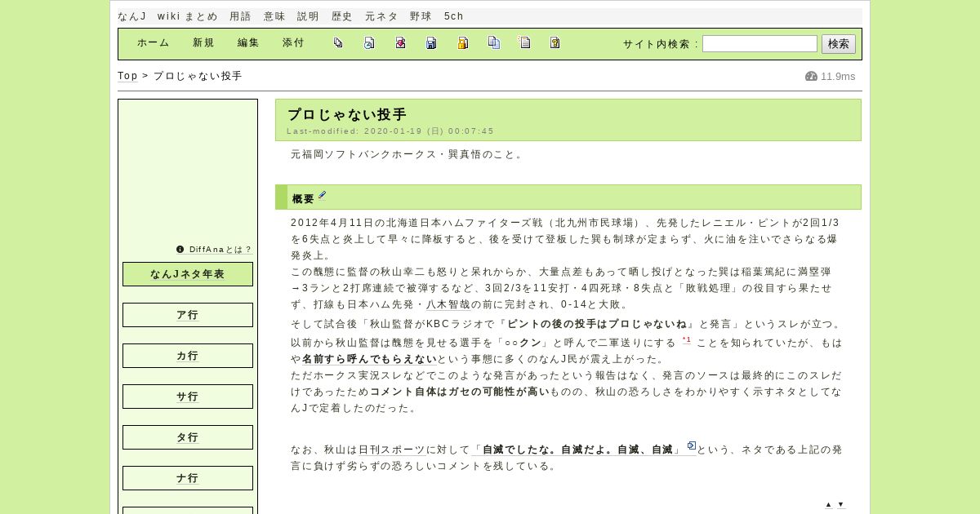Open the 編集 menu item
The height and width of the screenshot is (514, 980).
248,43
